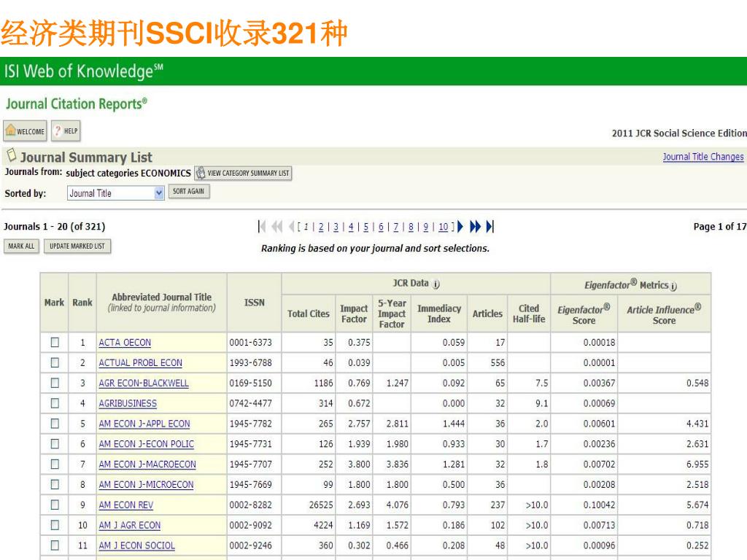The width and height of the screenshot is (747, 560).
Task: Mark the ACTA OECON checkbox
Action: [55, 343]
